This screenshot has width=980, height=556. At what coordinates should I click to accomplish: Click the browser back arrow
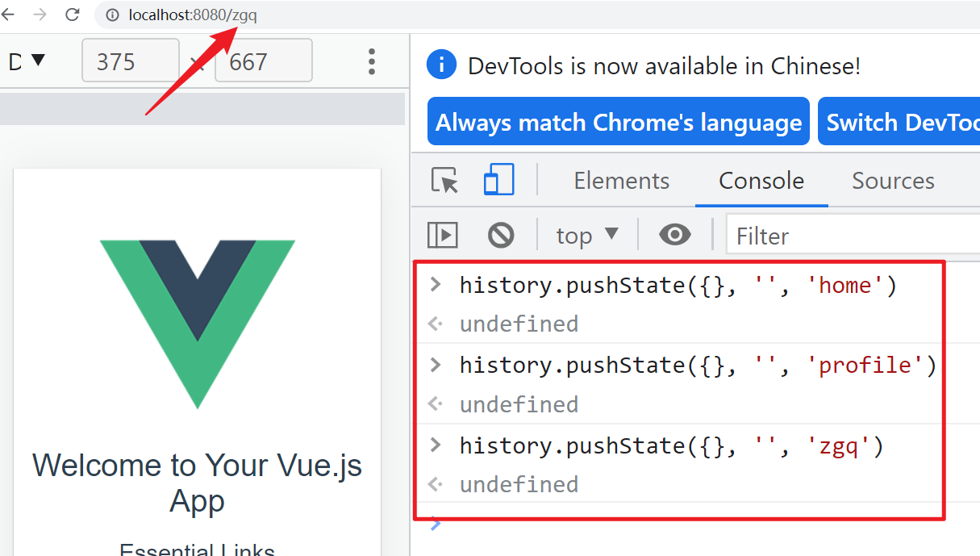(15, 14)
